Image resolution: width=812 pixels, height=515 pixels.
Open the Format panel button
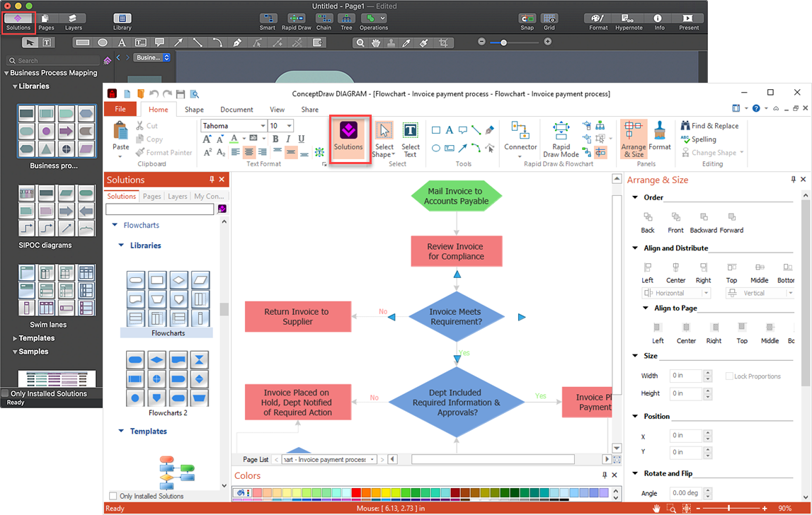point(660,137)
